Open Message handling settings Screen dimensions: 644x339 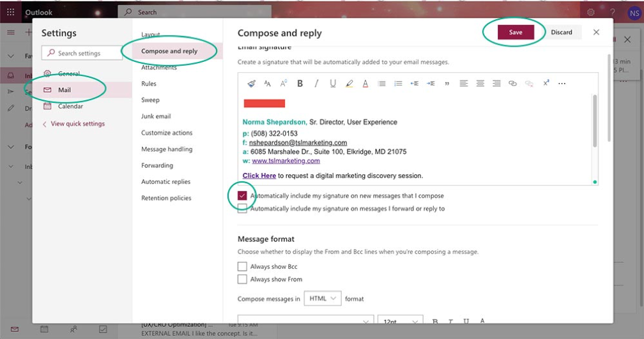tap(167, 149)
